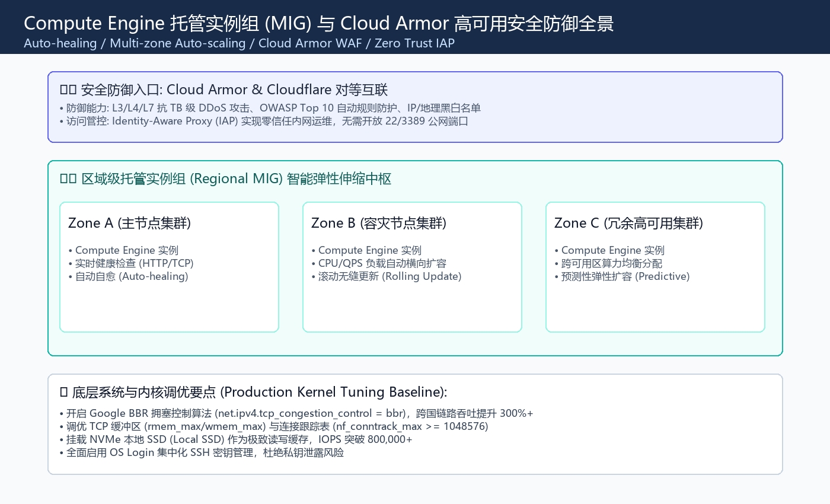Viewport: 830px width, 504px height.
Task: Select subtitle "Auto-healing / Multi-zone Auto-scaling" line
Action: 239,43
